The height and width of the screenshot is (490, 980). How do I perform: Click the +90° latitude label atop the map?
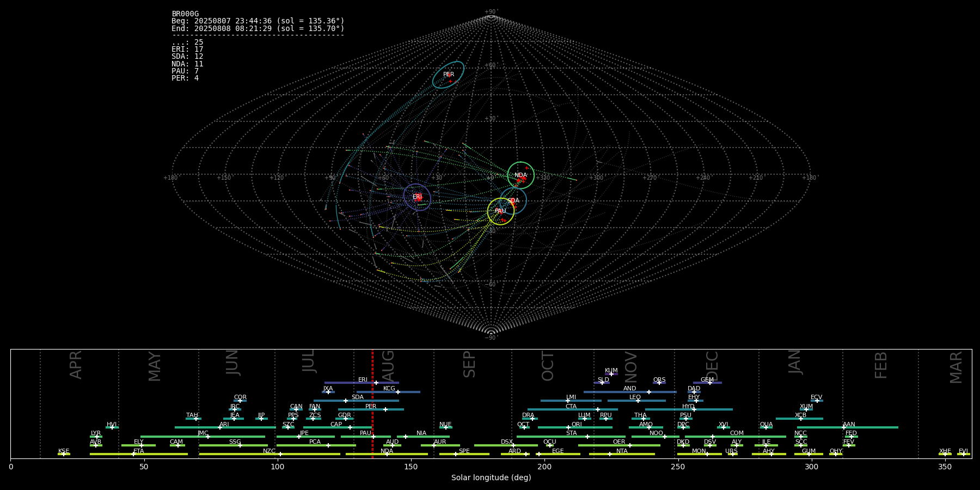[x=491, y=11]
